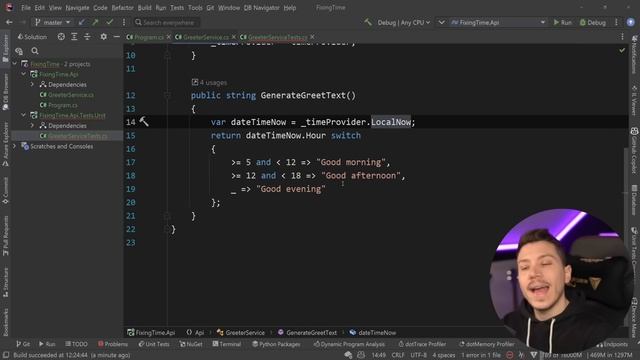Click the Collapse All icon in Solution panel
640x360 pixels.
point(87,37)
